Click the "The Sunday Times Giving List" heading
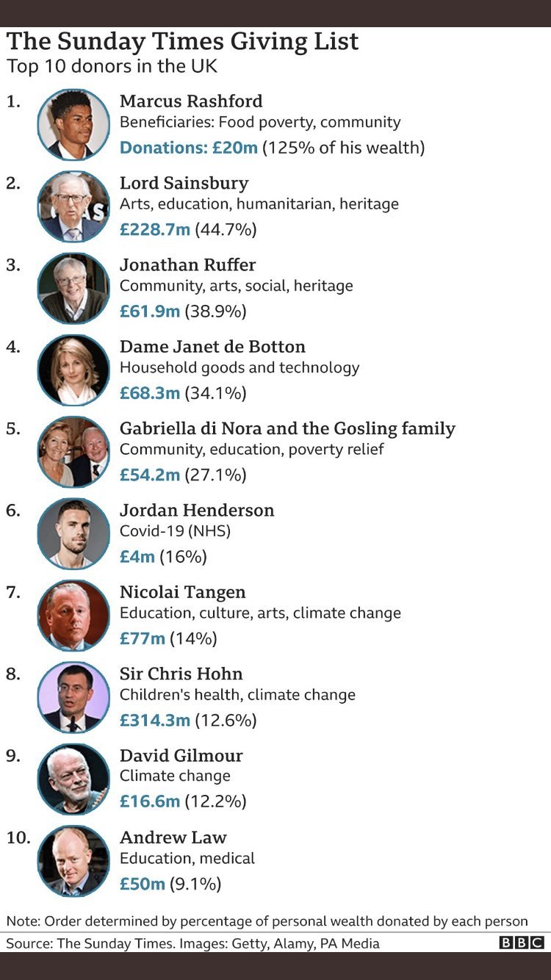Viewport: 551px width, 980px height. coord(183,42)
